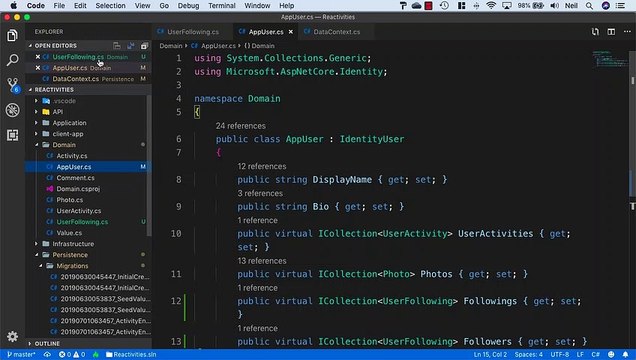Open the Debug view in activity bar

point(12,110)
